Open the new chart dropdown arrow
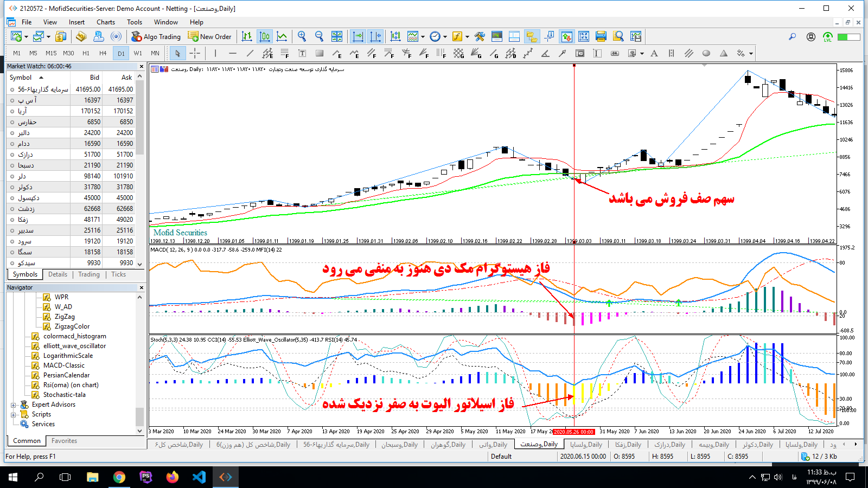The width and height of the screenshot is (868, 488). coord(26,37)
